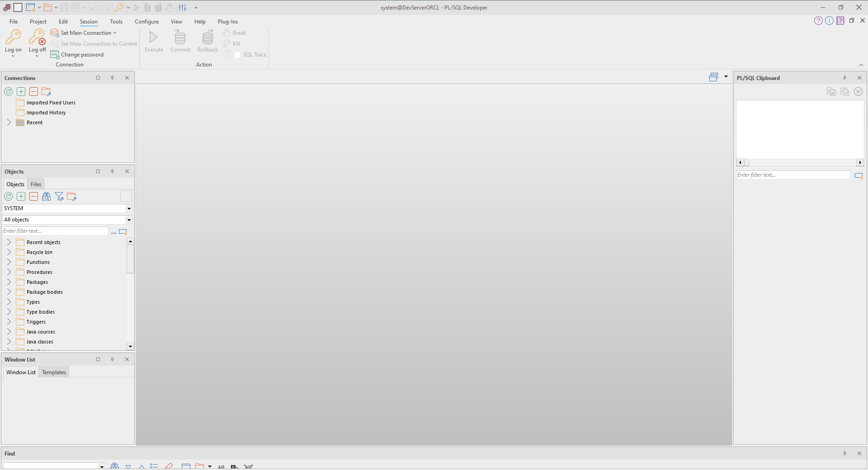Select the Imported Fixed Users folder
Image resolution: width=868 pixels, height=470 pixels.
(x=51, y=103)
